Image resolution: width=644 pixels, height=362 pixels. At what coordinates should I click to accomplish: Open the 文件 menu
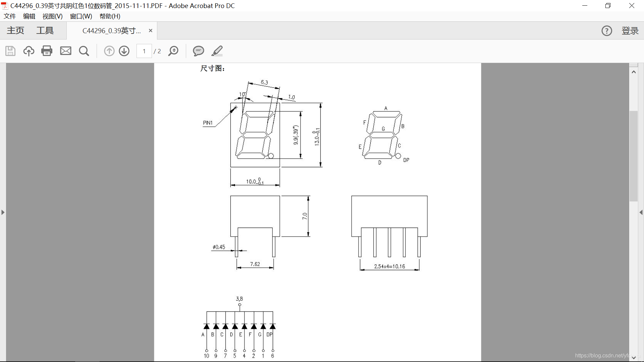point(10,16)
